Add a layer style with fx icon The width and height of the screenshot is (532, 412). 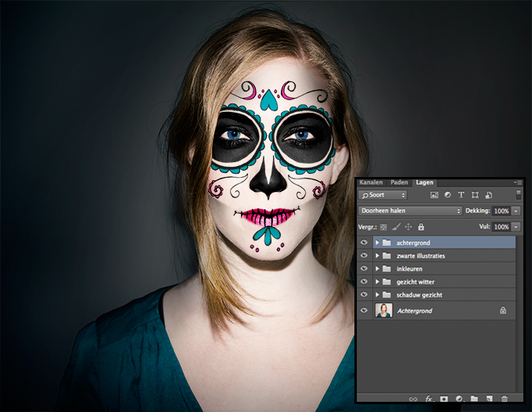click(x=429, y=399)
